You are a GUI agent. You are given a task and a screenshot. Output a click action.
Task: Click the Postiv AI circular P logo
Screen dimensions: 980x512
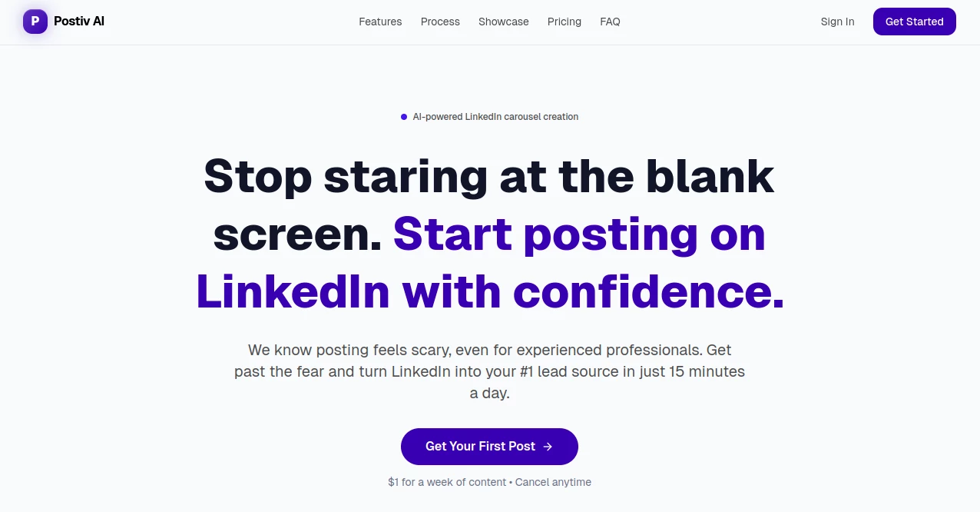point(35,21)
